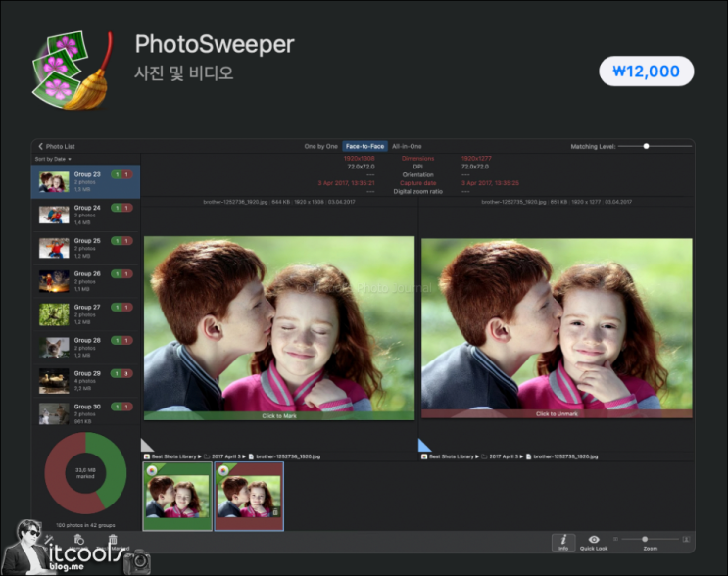Image resolution: width=728 pixels, height=576 pixels.
Task: Select Group 24 in the list
Action: coord(85,215)
